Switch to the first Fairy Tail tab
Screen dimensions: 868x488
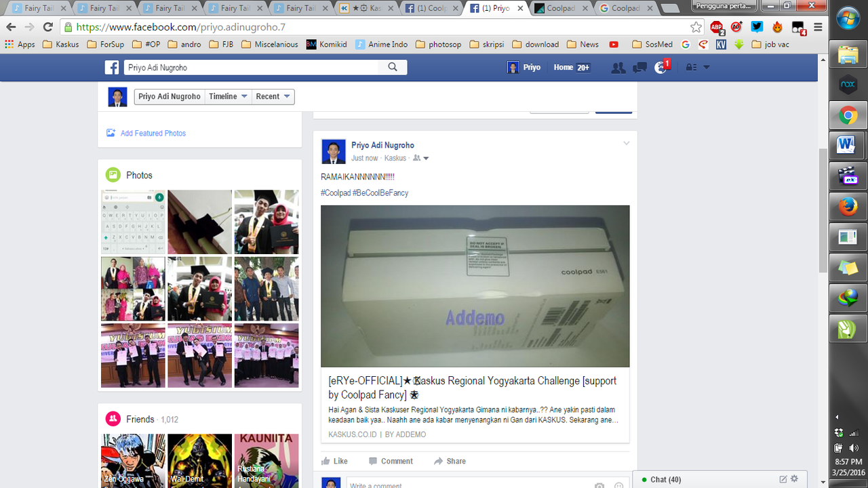(39, 8)
